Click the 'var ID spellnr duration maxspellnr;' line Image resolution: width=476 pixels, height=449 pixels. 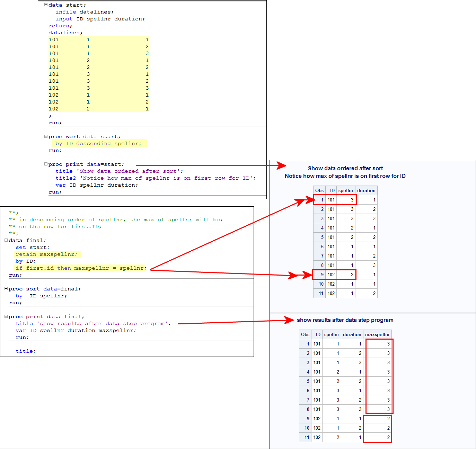[x=76, y=331]
